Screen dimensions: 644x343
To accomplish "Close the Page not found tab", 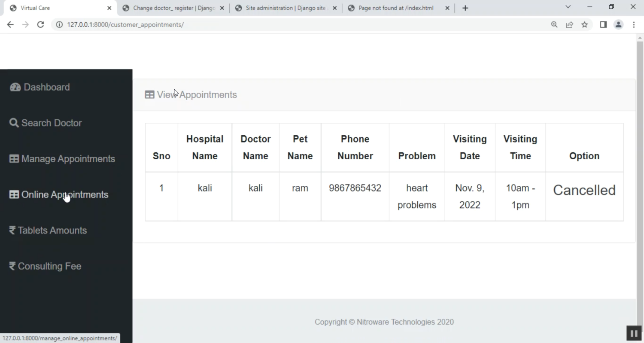I will (x=447, y=8).
